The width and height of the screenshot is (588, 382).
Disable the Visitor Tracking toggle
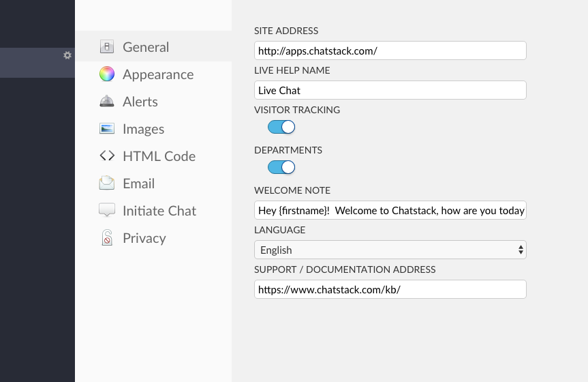tap(281, 127)
